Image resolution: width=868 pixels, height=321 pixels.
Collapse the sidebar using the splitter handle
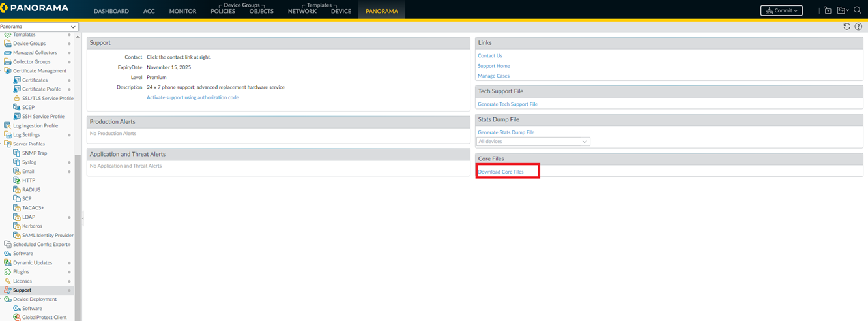[x=82, y=217]
